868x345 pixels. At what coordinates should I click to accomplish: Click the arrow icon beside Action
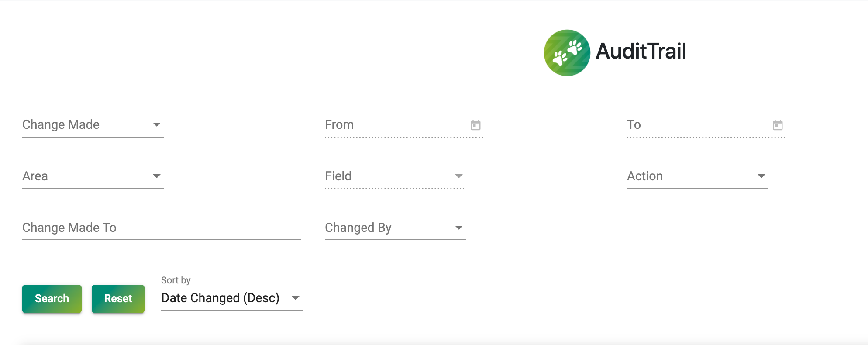click(761, 176)
